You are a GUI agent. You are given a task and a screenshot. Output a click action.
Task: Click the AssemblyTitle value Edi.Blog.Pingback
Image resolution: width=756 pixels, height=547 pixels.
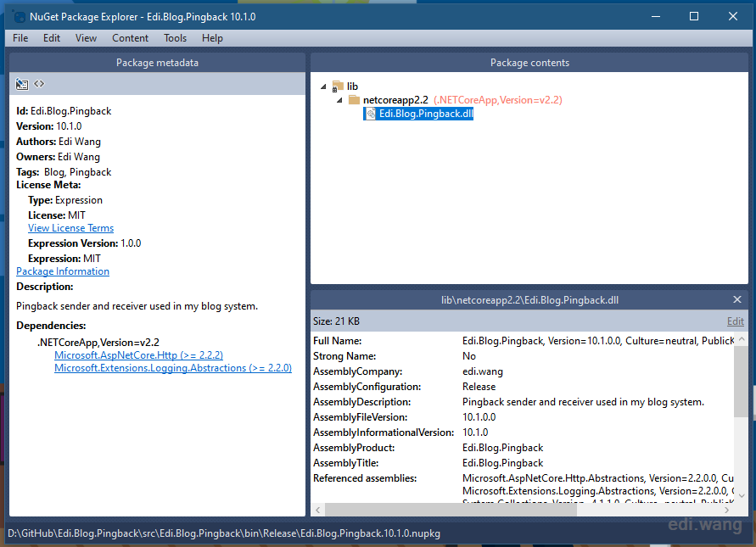click(503, 463)
